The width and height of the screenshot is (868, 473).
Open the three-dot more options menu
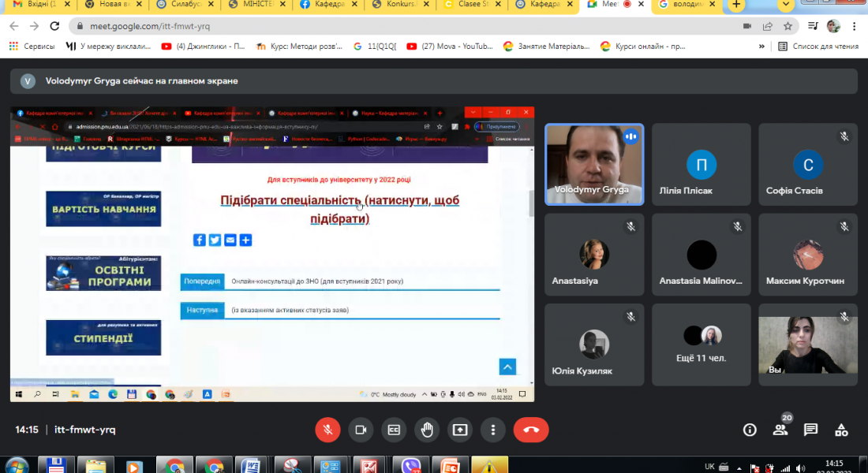[493, 430]
